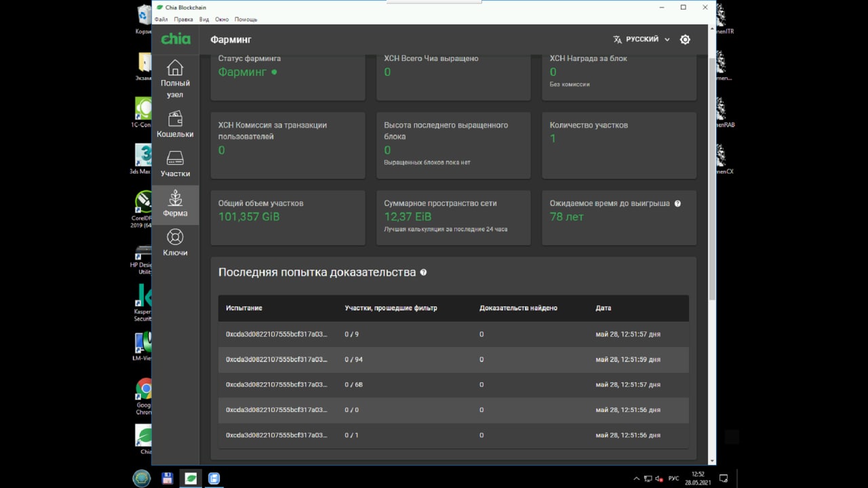Click the date 12:51:59 дня cell
The image size is (868, 488).
(x=628, y=359)
